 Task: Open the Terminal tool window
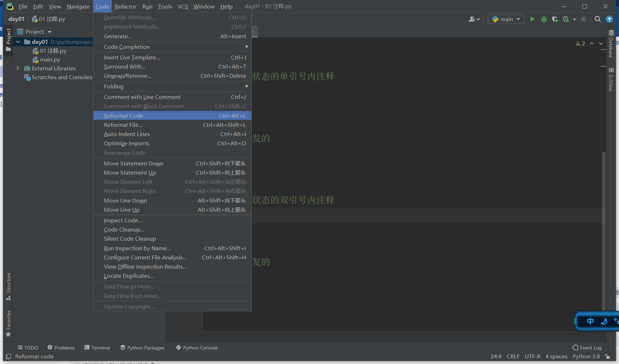point(97,348)
